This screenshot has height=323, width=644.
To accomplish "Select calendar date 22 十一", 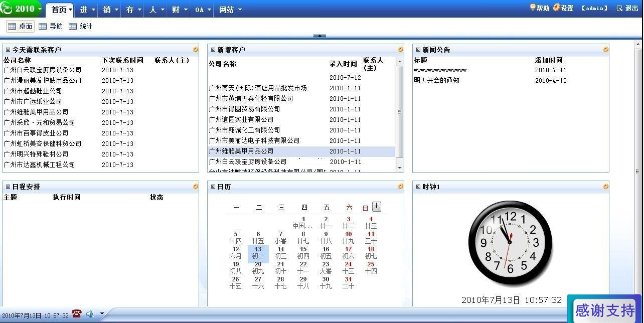I will [303, 268].
